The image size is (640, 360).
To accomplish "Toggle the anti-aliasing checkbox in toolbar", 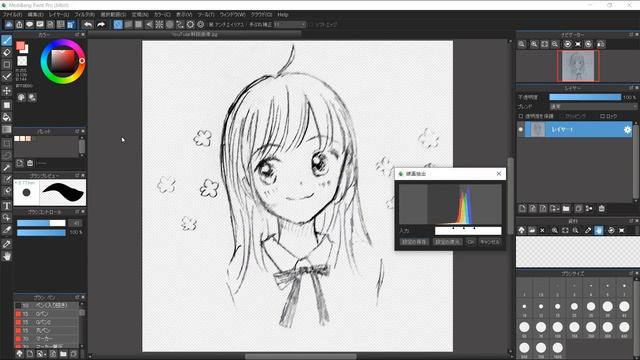I will (211, 25).
